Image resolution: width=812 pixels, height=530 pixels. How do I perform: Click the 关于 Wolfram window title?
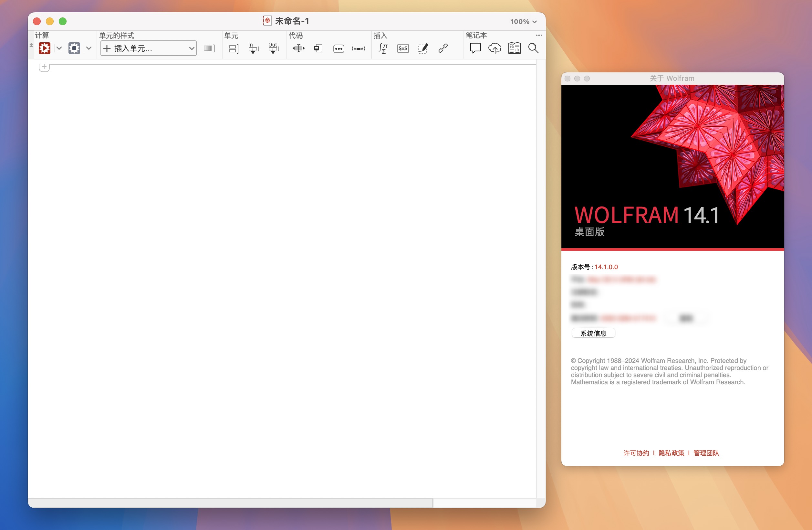[x=672, y=78]
